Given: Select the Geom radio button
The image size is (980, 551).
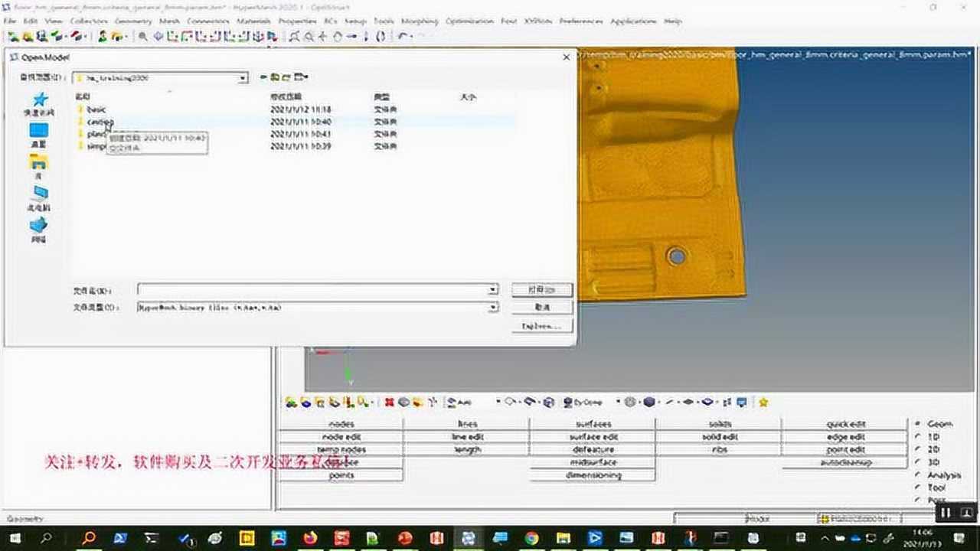Looking at the screenshot, I should (x=917, y=423).
